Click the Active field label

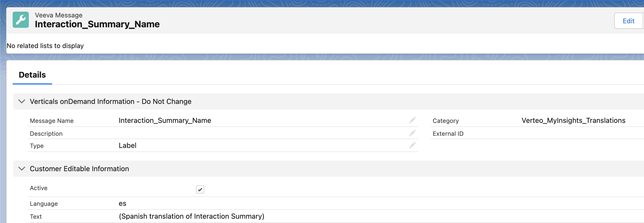pyautogui.click(x=39, y=188)
